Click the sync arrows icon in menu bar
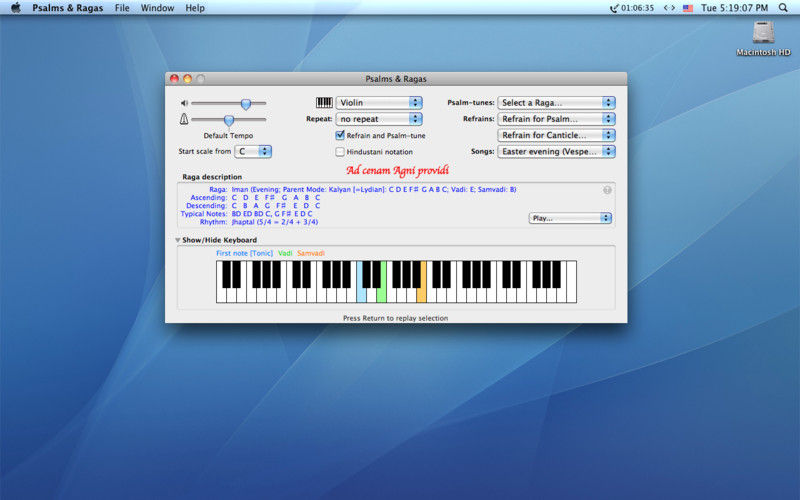The image size is (800, 500). pyautogui.click(x=669, y=8)
